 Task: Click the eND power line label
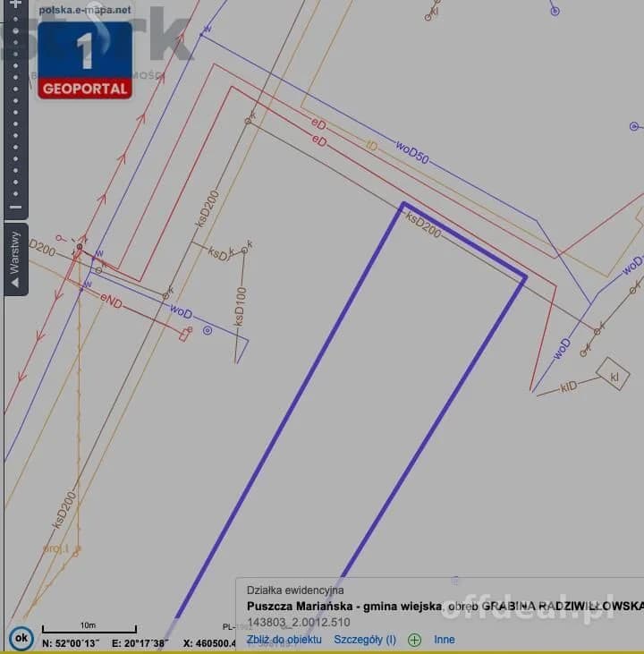pos(112,301)
